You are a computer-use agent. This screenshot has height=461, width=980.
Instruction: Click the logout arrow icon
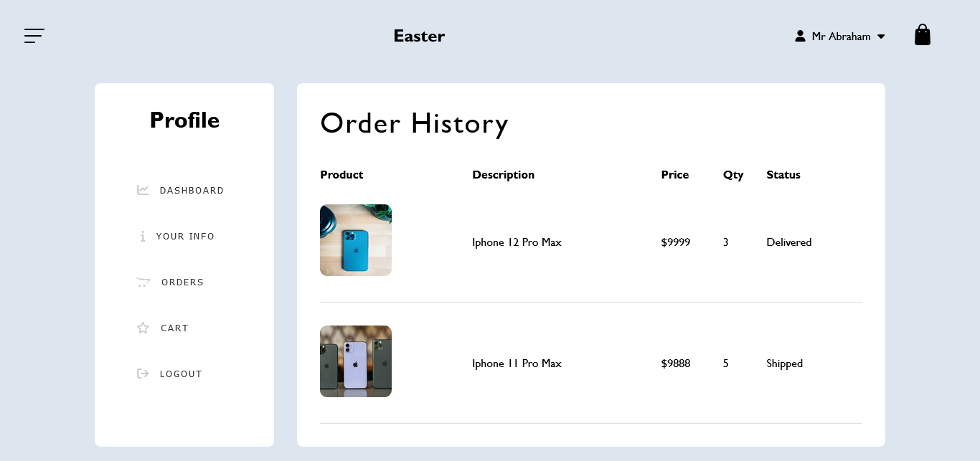click(143, 374)
